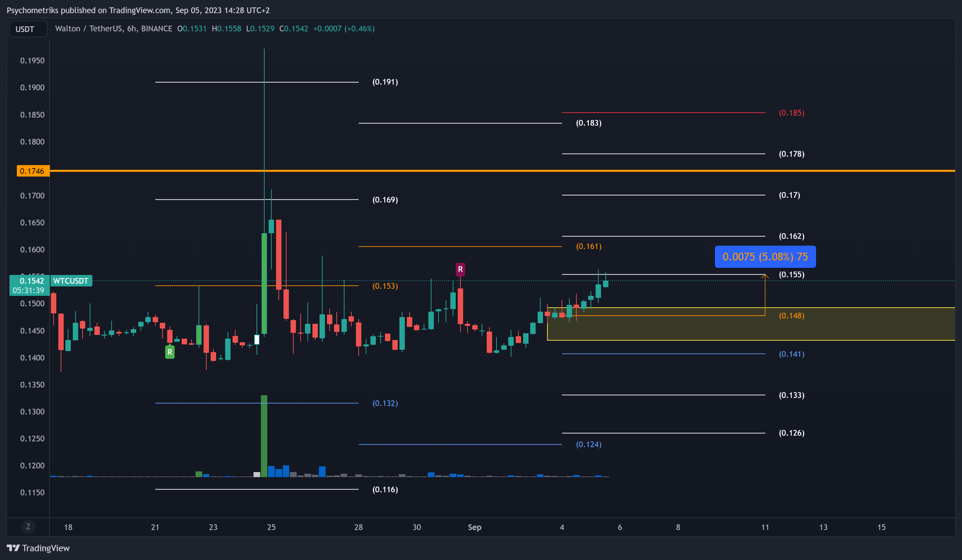962x560 pixels.
Task: Select the (0.116) level label
Action: pyautogui.click(x=385, y=489)
